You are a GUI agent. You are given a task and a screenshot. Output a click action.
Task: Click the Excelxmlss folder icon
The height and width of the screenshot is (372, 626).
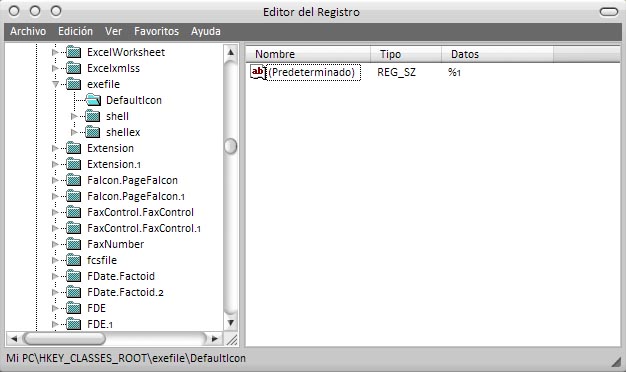pyautogui.click(x=73, y=68)
